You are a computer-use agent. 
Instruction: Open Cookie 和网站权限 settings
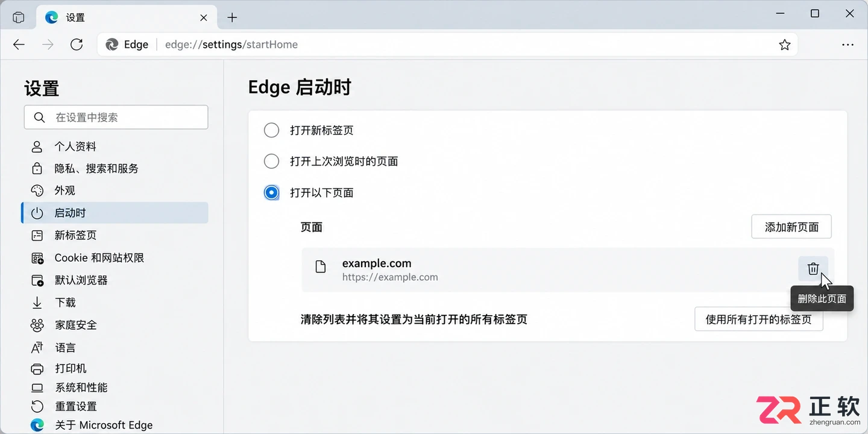click(115, 258)
